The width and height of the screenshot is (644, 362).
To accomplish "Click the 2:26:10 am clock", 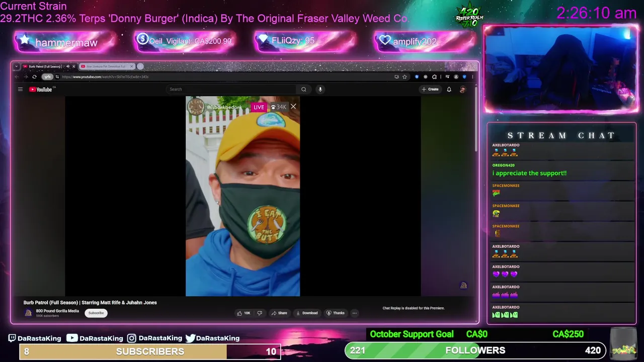I will 596,13.
